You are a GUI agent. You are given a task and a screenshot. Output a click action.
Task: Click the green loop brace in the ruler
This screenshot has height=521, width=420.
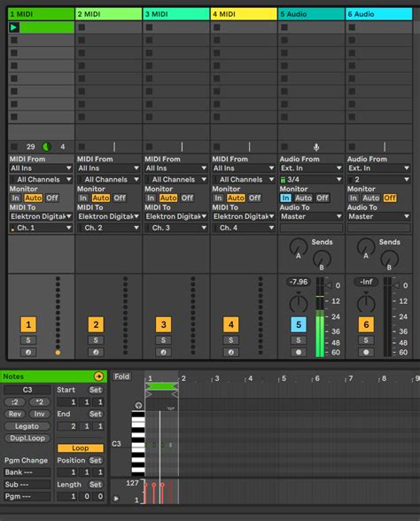click(161, 386)
